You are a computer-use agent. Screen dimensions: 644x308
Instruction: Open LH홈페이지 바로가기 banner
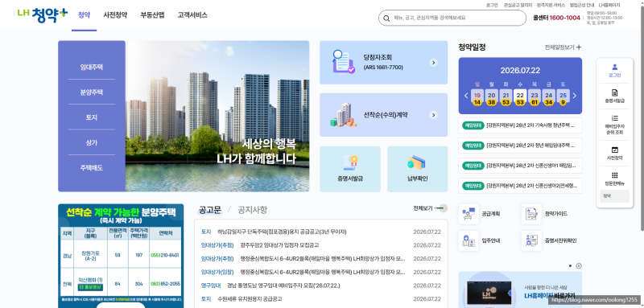520,290
